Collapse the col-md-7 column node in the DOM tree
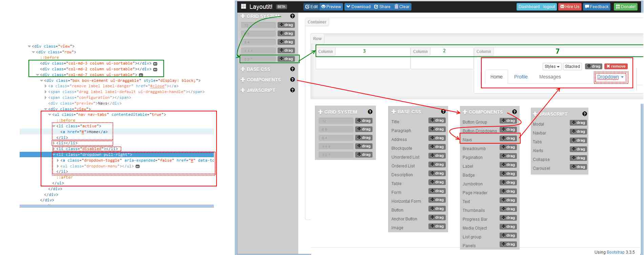This screenshot has width=644, height=255. (37, 75)
